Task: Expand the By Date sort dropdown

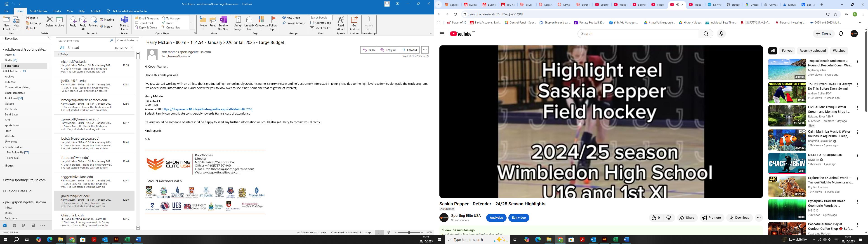Action: 121,48
